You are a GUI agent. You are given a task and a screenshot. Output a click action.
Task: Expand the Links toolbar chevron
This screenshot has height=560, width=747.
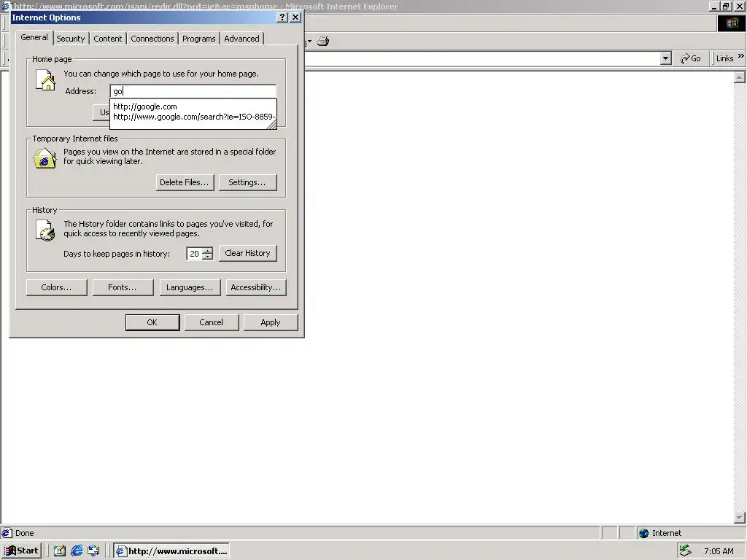741,55
